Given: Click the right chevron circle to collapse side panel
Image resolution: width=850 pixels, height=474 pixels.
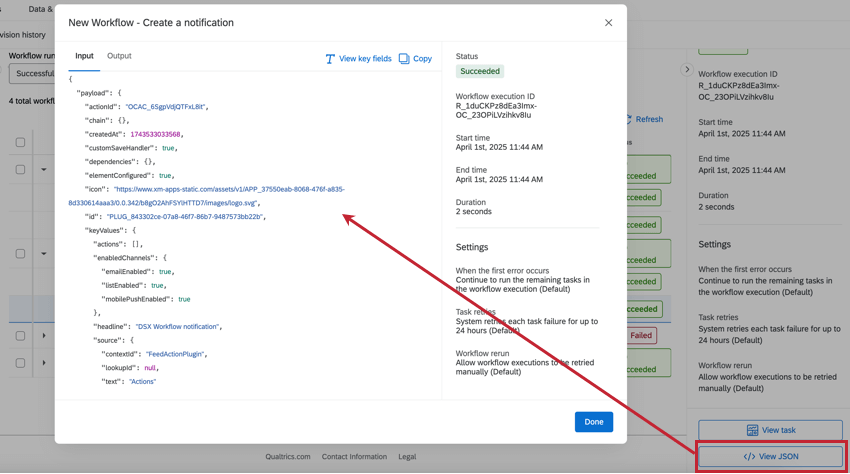Looking at the screenshot, I should pyautogui.click(x=687, y=69).
